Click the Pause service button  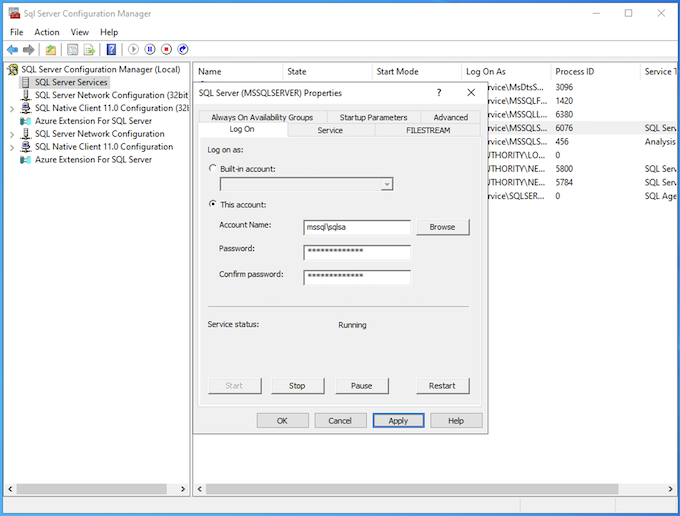click(362, 386)
